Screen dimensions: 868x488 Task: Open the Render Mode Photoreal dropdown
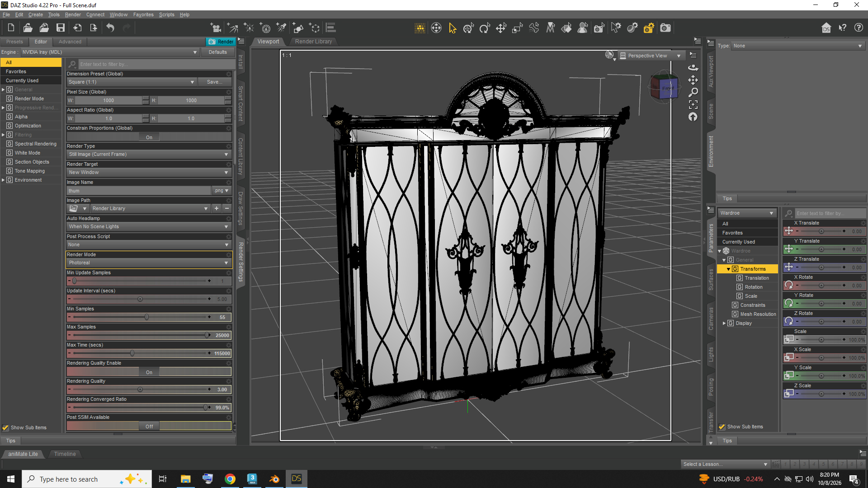pyautogui.click(x=149, y=263)
